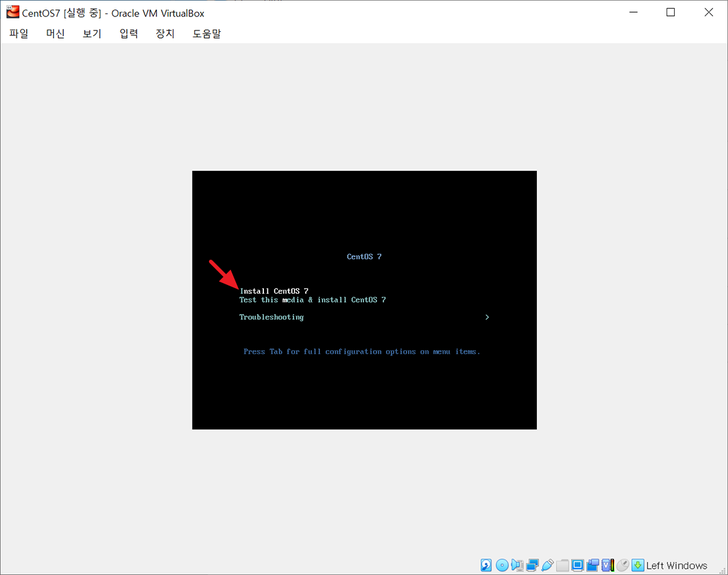This screenshot has width=728, height=575.
Task: Click the VirtualBox icon in title bar
Action: 13,11
